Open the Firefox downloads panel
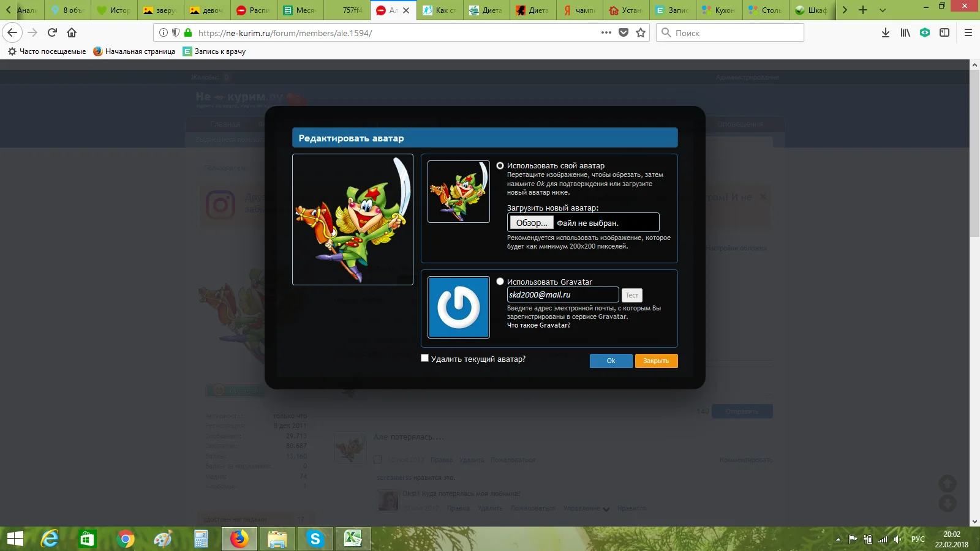 tap(886, 33)
